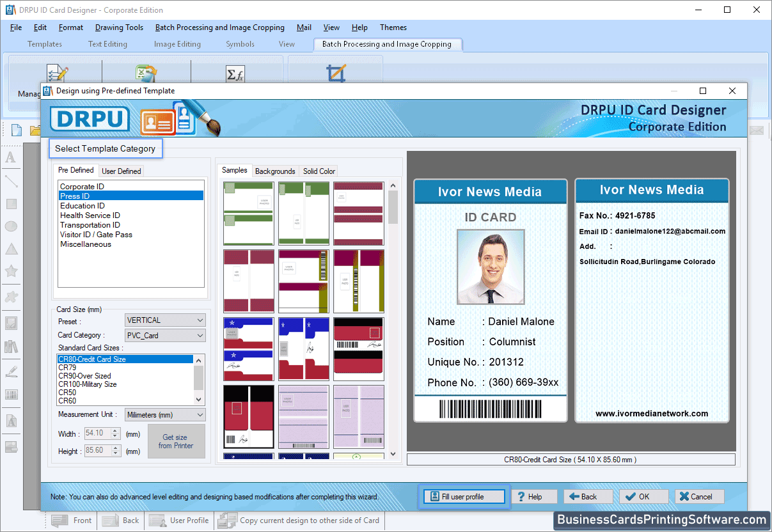Screen dimensions: 772x532
Task: Switch to the Symbols ribbon tab
Action: click(240, 44)
